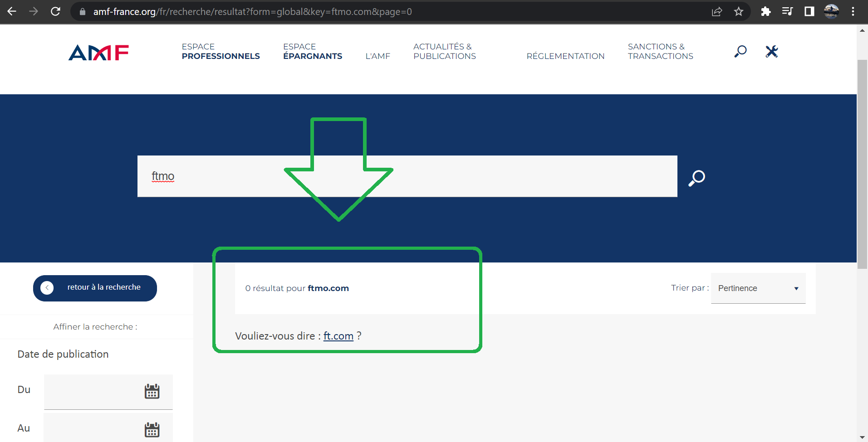Open the tools wrench icon in header
This screenshot has width=868, height=442.
coord(772,51)
